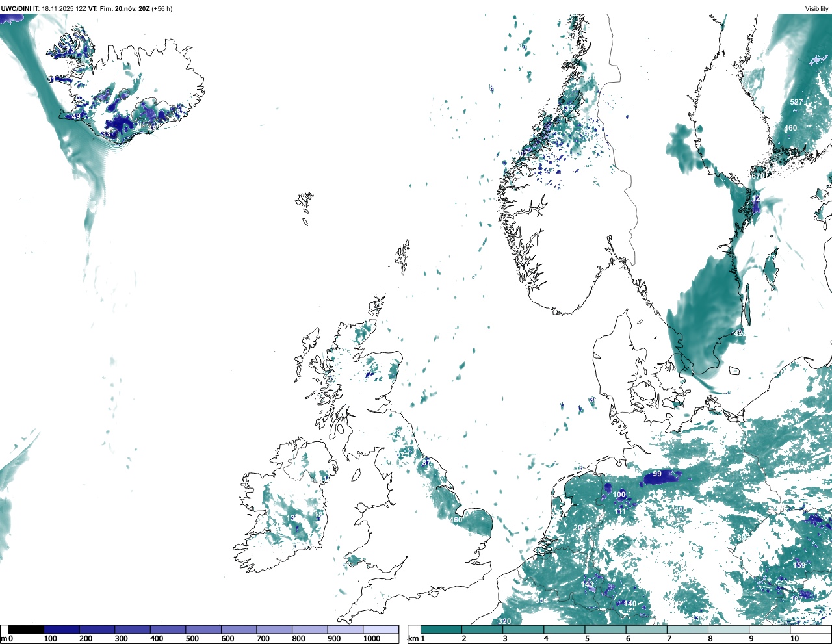The width and height of the screenshot is (832, 644).
Task: Click the 'IT: 18.11.2025 12Z' initialization time
Action: pos(60,8)
